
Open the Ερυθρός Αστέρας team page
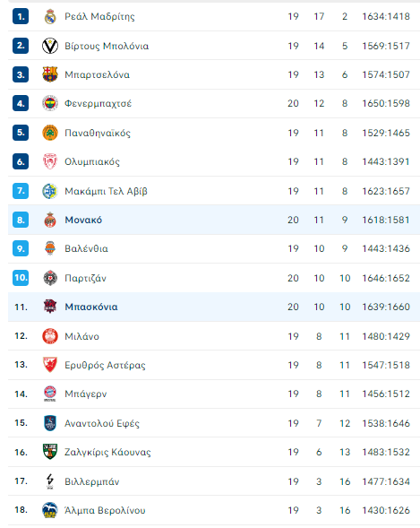(105, 366)
